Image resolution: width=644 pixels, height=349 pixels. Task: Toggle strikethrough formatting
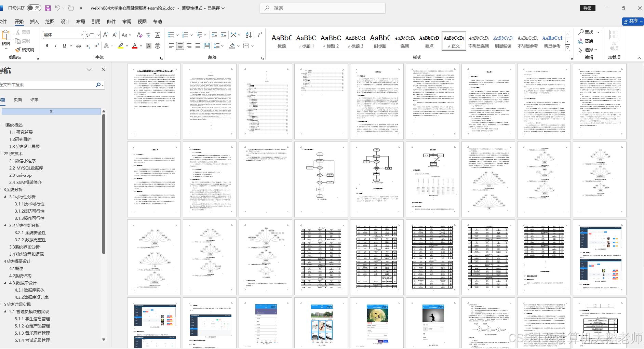79,46
